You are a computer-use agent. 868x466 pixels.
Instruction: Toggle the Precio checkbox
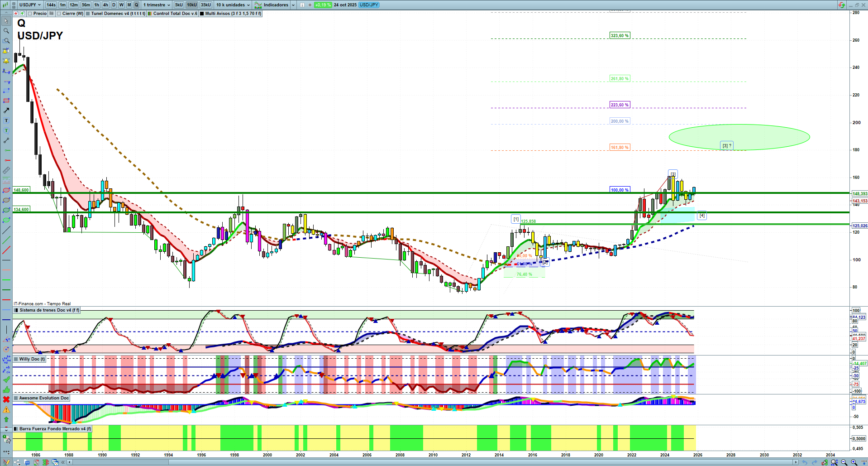point(30,14)
